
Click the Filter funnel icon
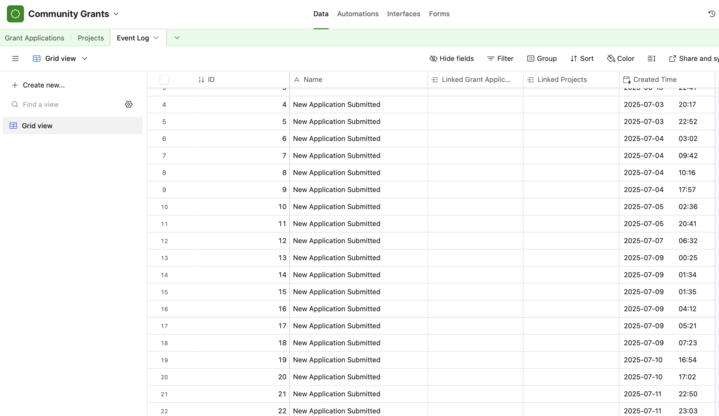pyautogui.click(x=491, y=59)
